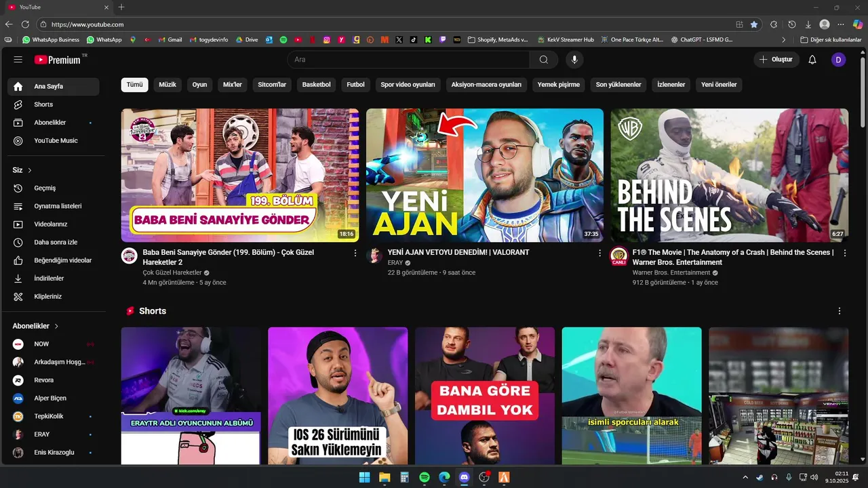Open Enis Kirazoglu channel
This screenshot has height=488, width=868.
pos(54,453)
